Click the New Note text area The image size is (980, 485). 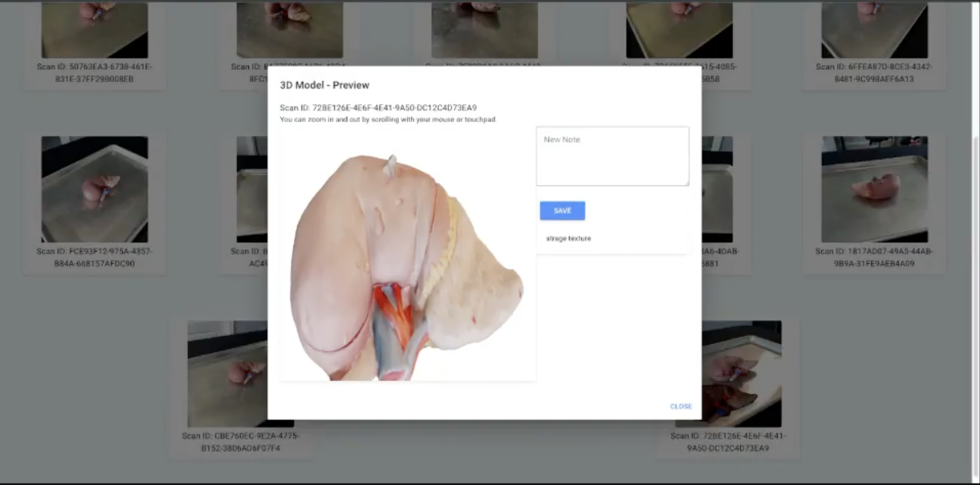(x=613, y=156)
